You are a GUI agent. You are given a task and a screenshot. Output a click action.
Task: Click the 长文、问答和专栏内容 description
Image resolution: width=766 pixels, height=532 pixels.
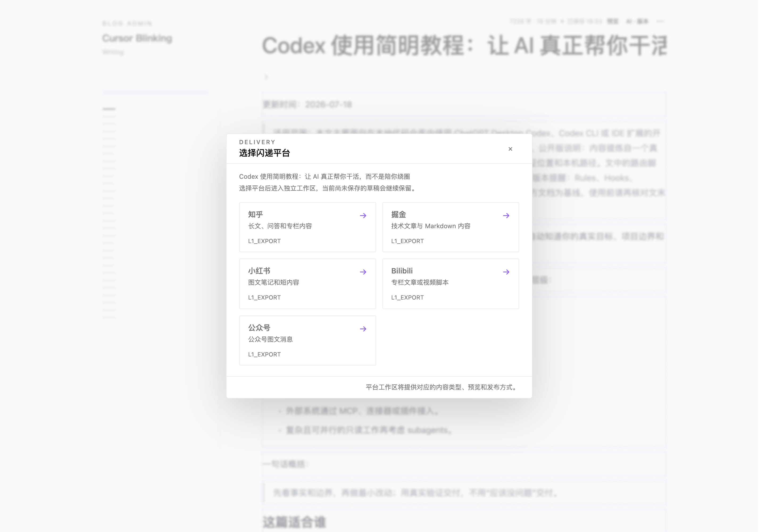(280, 226)
